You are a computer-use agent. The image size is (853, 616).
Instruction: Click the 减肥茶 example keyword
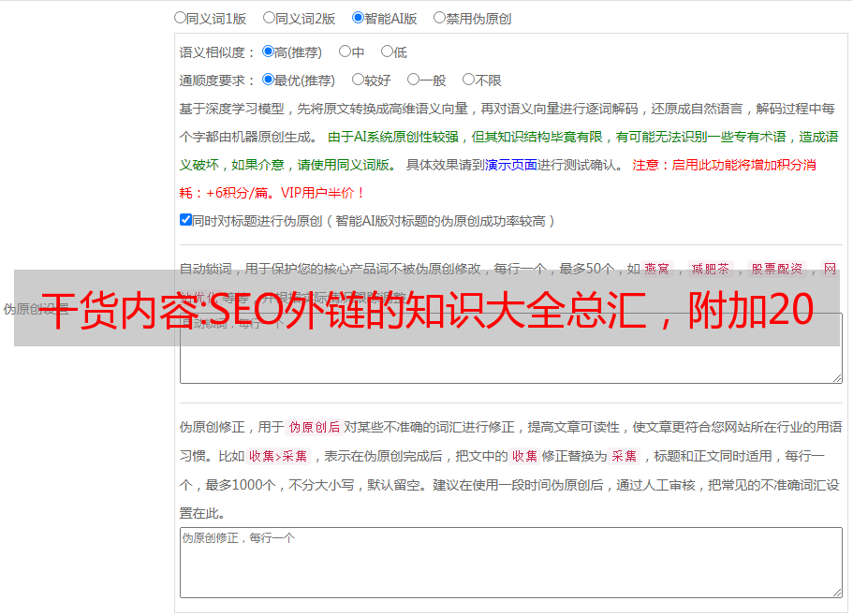(x=710, y=269)
